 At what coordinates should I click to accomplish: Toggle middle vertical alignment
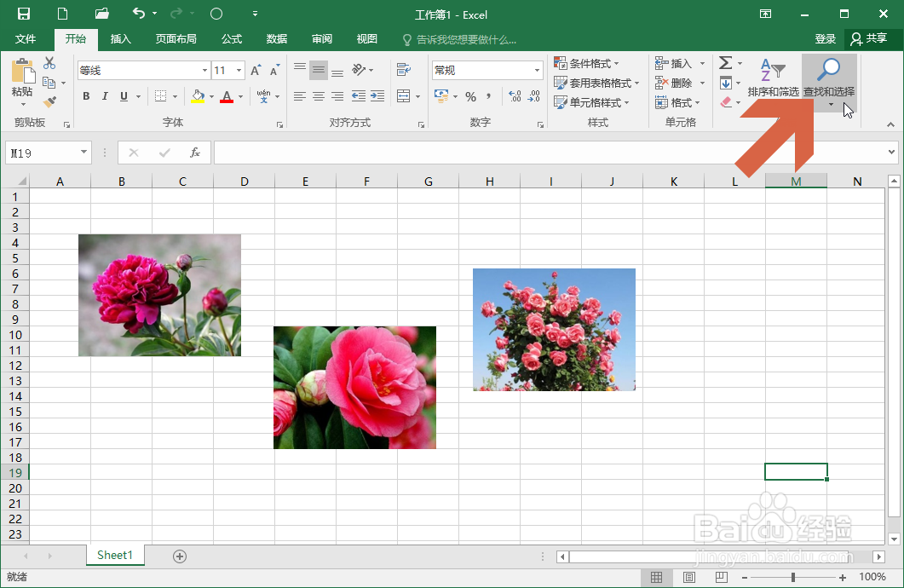coord(319,71)
